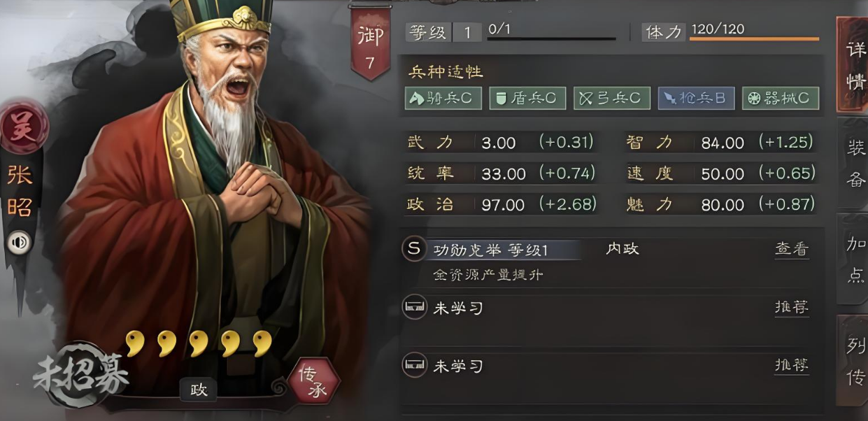Open the 传承 inheritance button
The height and width of the screenshot is (421, 868).
[313, 382]
